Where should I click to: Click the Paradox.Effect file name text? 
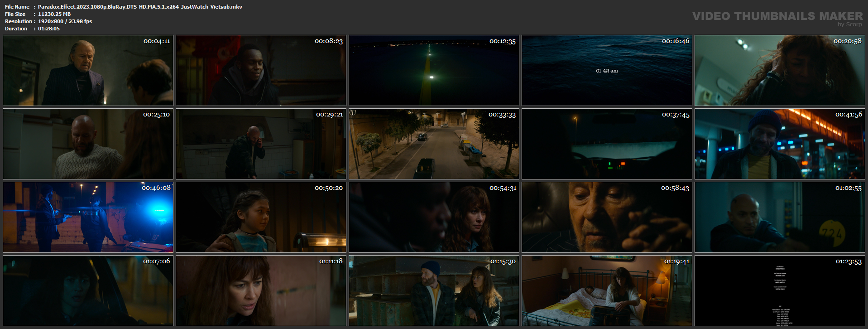[x=140, y=7]
